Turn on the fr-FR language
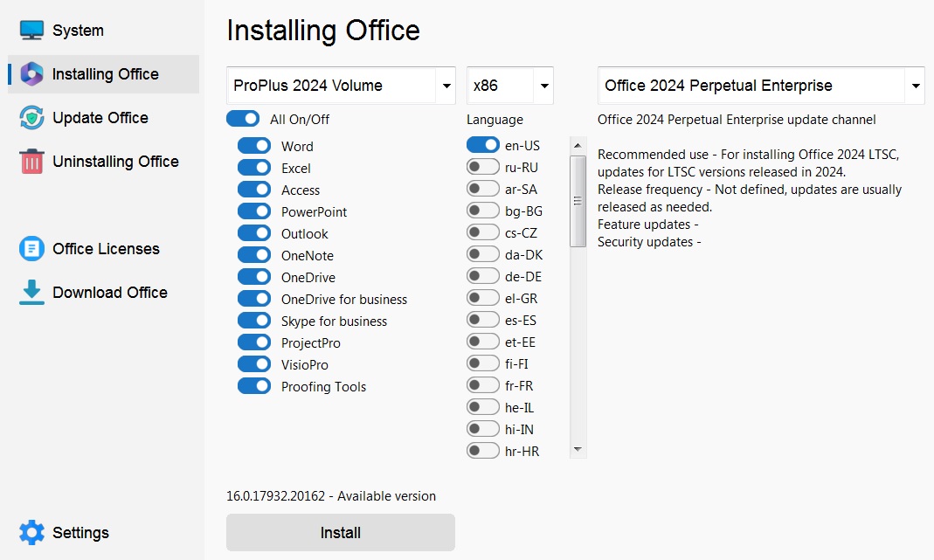 [483, 385]
